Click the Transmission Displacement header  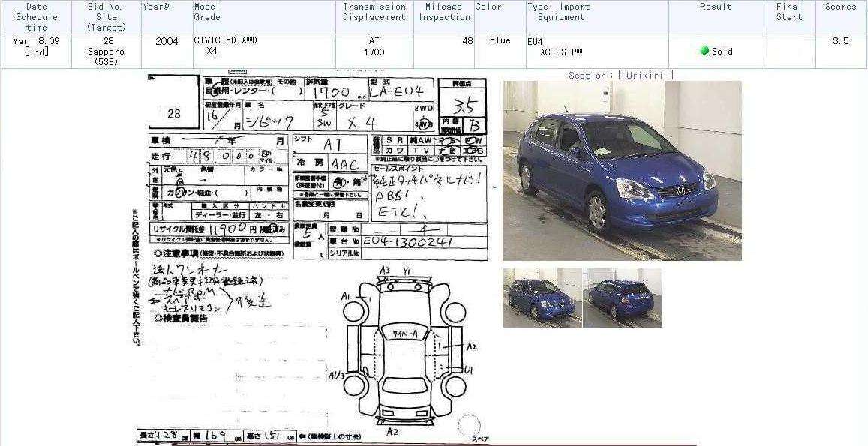[374, 17]
